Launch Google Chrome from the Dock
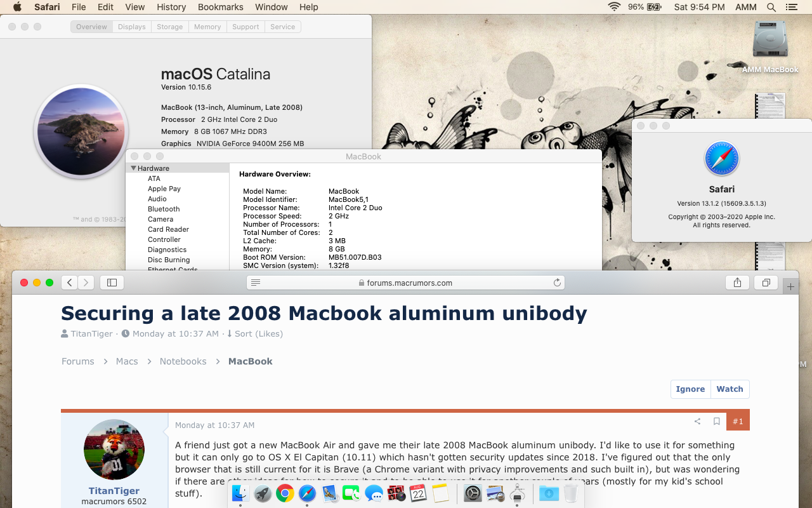The height and width of the screenshot is (508, 812). 285,493
